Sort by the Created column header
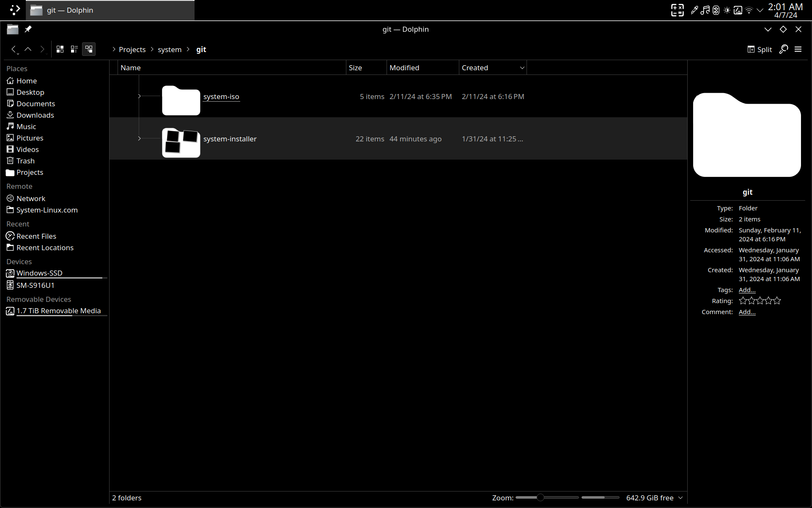The height and width of the screenshot is (508, 812). click(475, 68)
